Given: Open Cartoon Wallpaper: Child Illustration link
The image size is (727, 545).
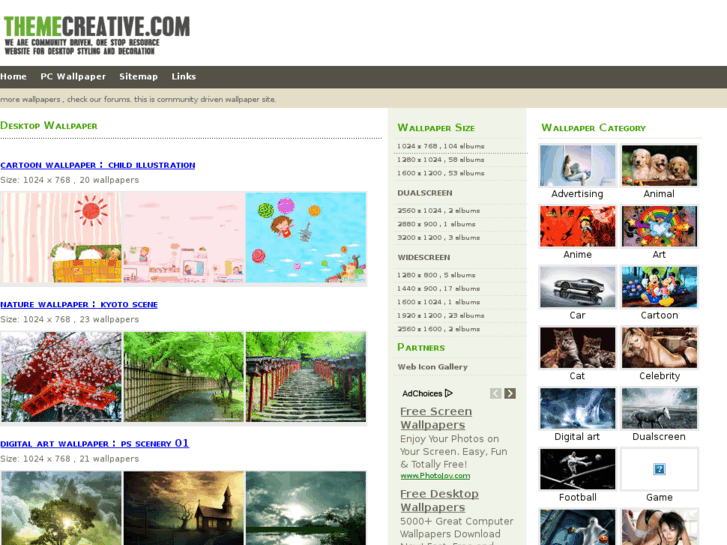Looking at the screenshot, I should pyautogui.click(x=97, y=165).
